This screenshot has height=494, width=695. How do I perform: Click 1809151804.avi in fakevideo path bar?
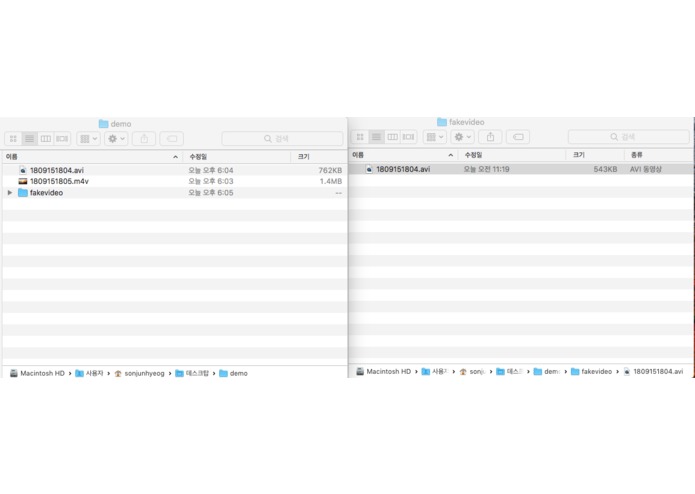pyautogui.click(x=653, y=371)
